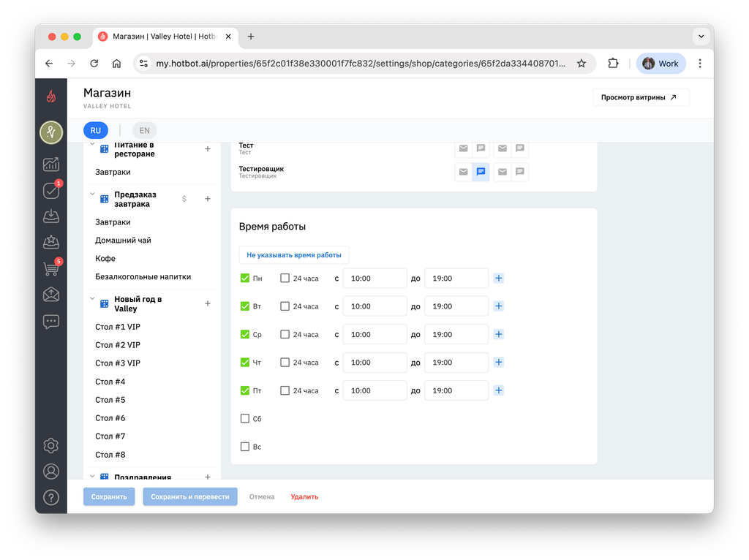The height and width of the screenshot is (560, 749).
Task: Uncheck the Пн working day checkbox
Action: coord(245,279)
